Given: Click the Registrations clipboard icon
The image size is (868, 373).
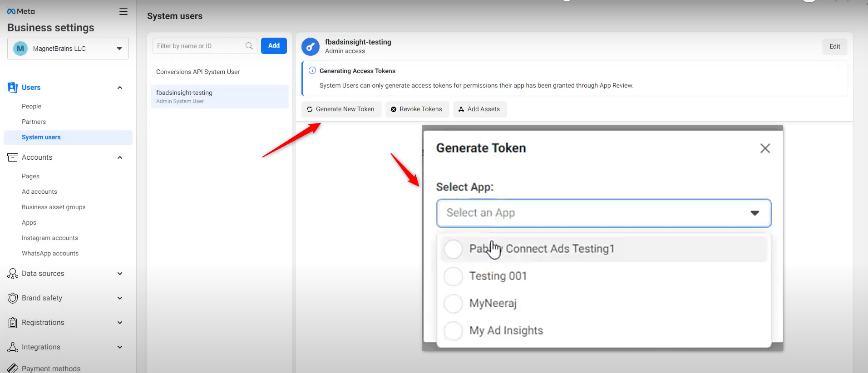Looking at the screenshot, I should coord(13,323).
